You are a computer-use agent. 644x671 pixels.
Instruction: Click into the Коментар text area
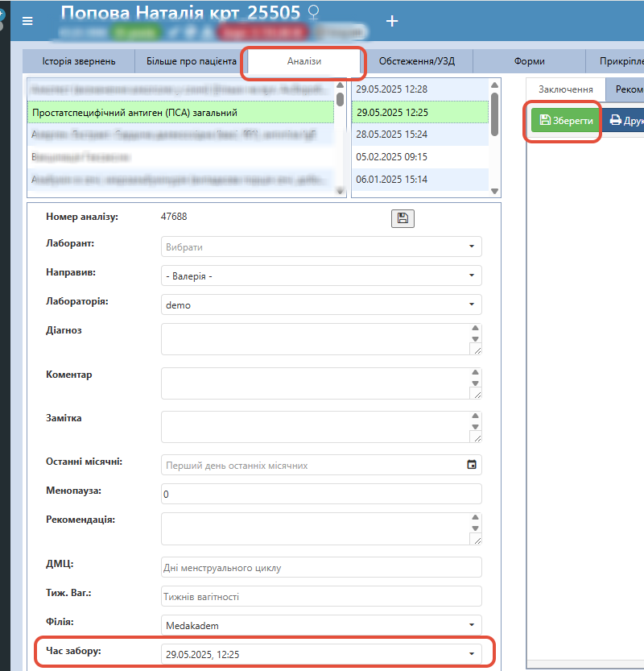[x=316, y=383]
